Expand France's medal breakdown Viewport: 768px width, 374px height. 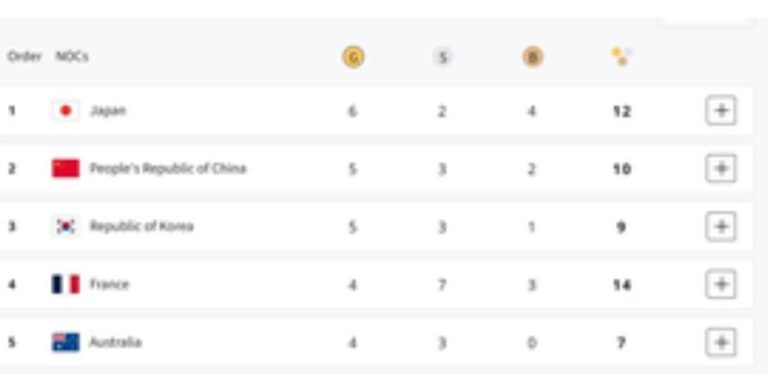[720, 284]
